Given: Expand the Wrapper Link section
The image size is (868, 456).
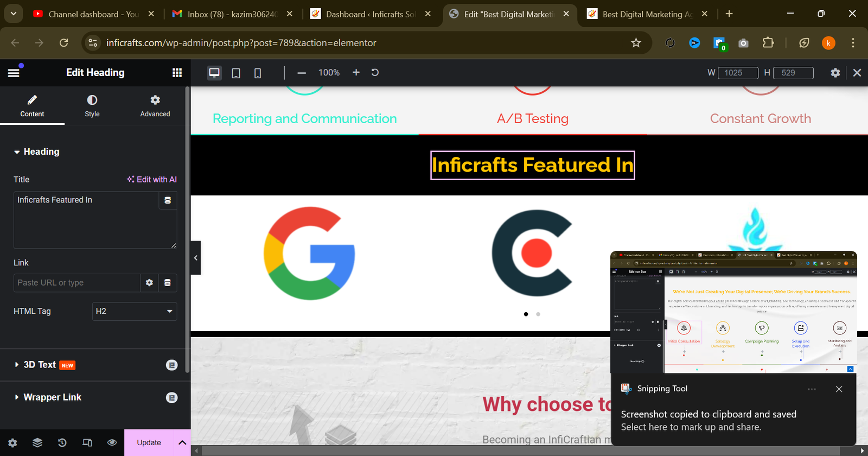Looking at the screenshot, I should (x=52, y=397).
